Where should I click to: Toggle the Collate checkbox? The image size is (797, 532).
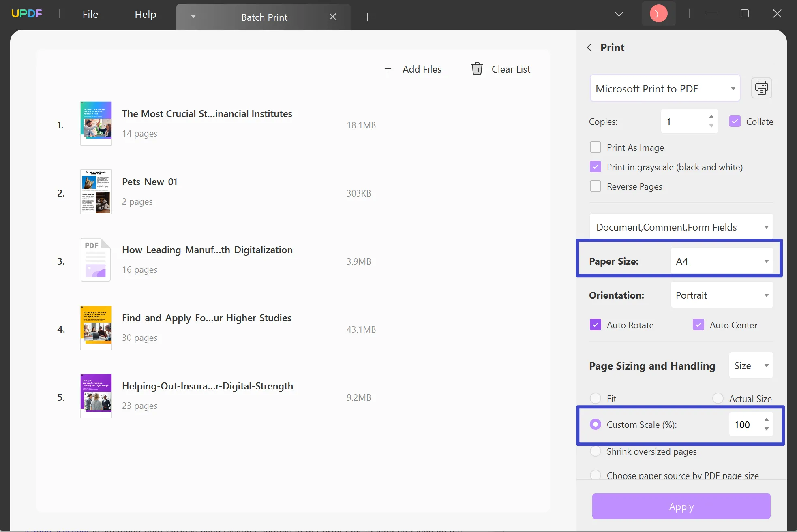click(735, 121)
